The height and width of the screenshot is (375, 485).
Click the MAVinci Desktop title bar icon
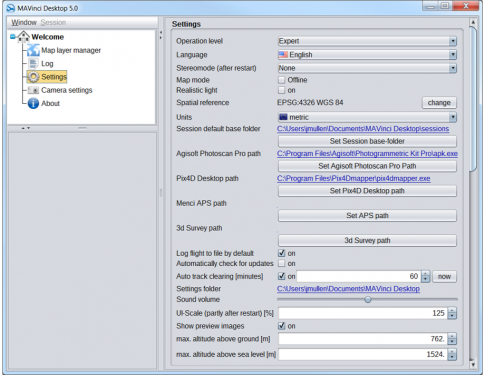tap(11, 8)
